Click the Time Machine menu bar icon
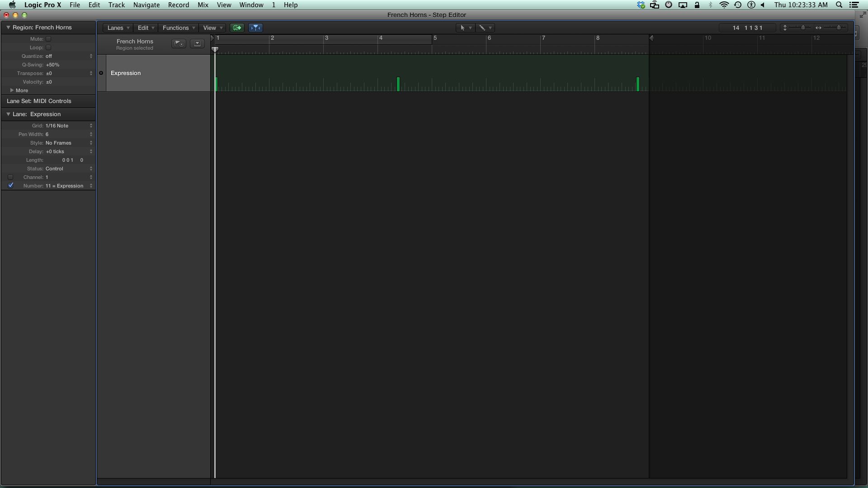This screenshot has width=868, height=488. click(738, 5)
